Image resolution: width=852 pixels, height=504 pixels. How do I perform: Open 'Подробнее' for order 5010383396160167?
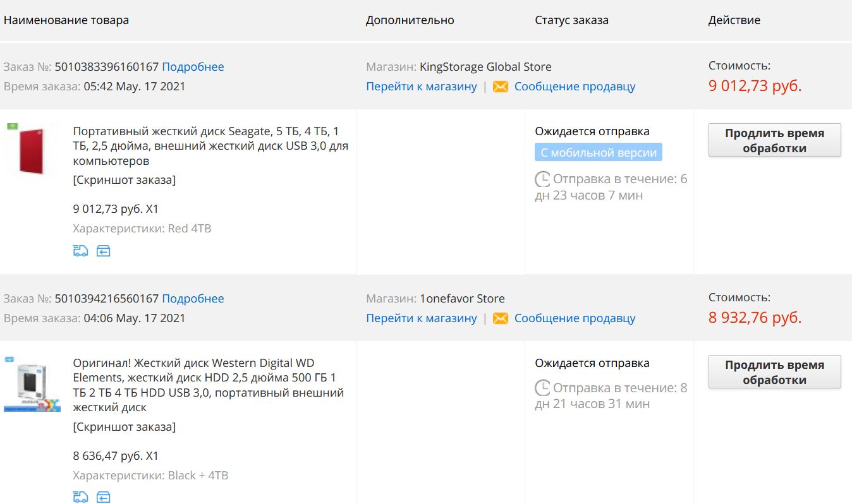[x=193, y=67]
